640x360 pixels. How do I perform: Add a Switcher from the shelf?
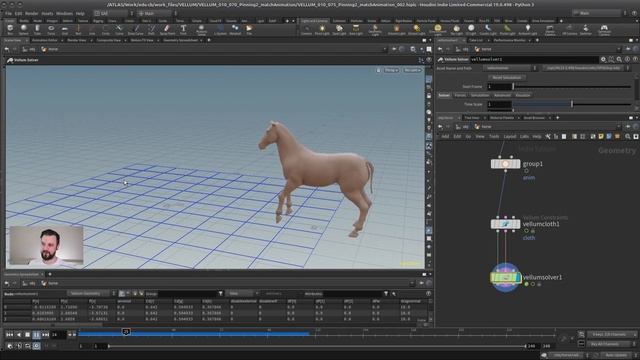coord(586,29)
